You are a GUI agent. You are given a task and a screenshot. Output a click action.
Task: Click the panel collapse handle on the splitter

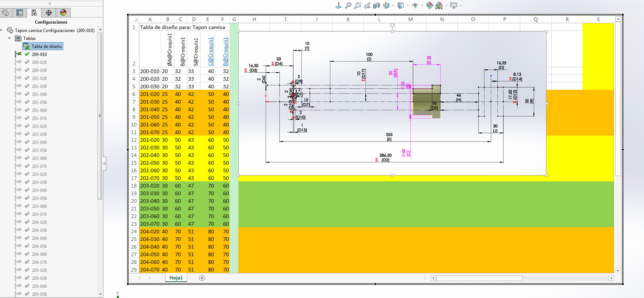(104, 164)
